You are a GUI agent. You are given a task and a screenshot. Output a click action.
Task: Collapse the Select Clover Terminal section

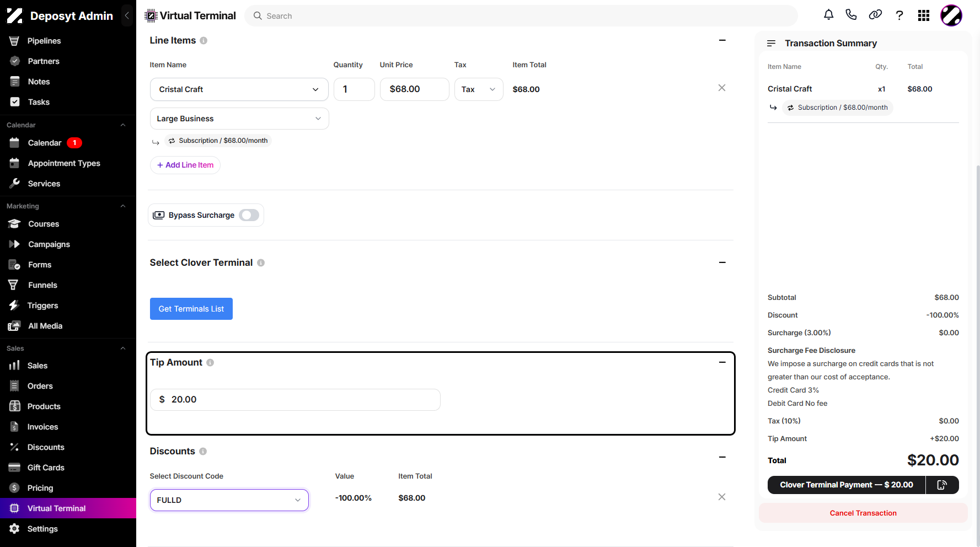coord(722,262)
